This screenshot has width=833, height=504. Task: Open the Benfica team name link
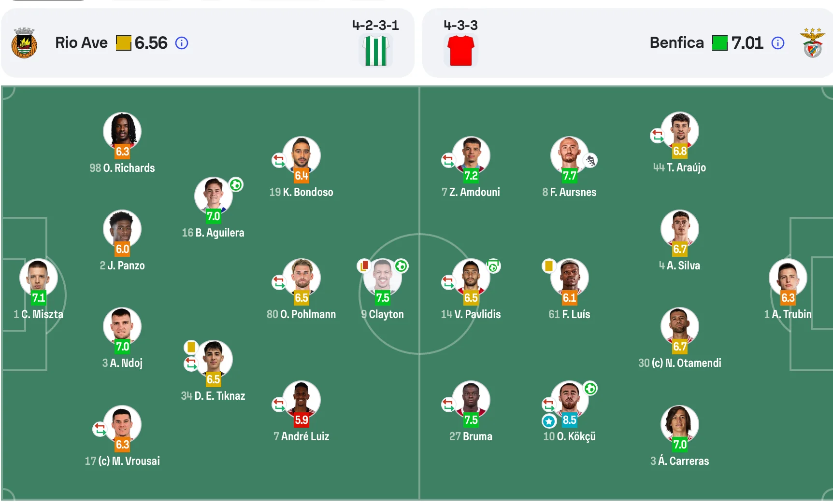point(676,43)
